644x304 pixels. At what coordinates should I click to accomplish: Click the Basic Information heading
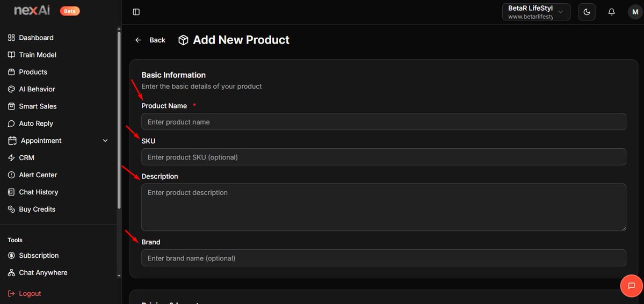(x=173, y=75)
